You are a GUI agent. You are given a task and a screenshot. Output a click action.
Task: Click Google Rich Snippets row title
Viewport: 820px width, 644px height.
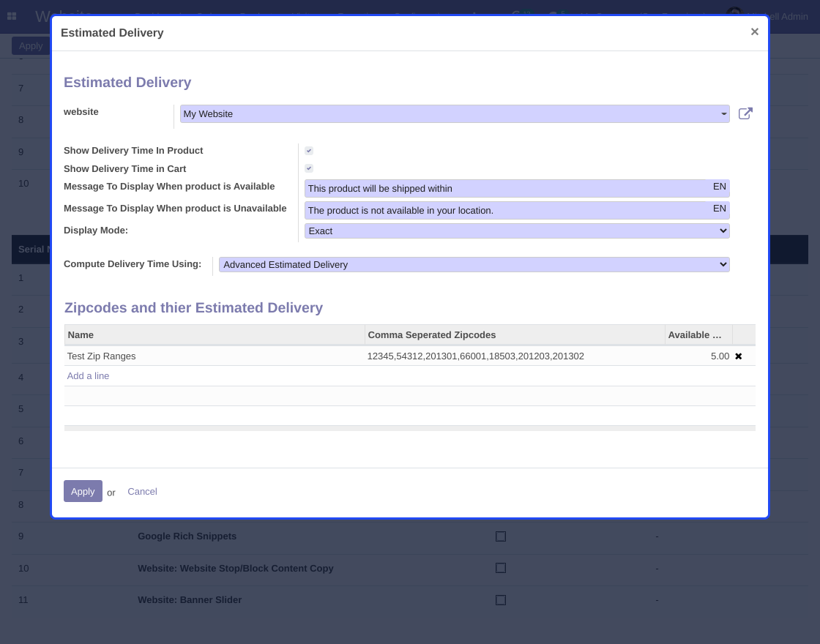187,536
